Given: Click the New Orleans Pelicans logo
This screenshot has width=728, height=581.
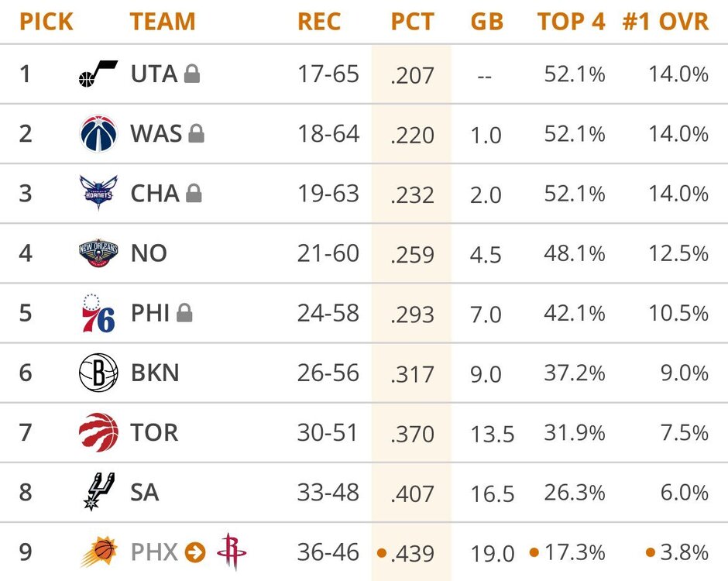Looking at the screenshot, I should [98, 253].
